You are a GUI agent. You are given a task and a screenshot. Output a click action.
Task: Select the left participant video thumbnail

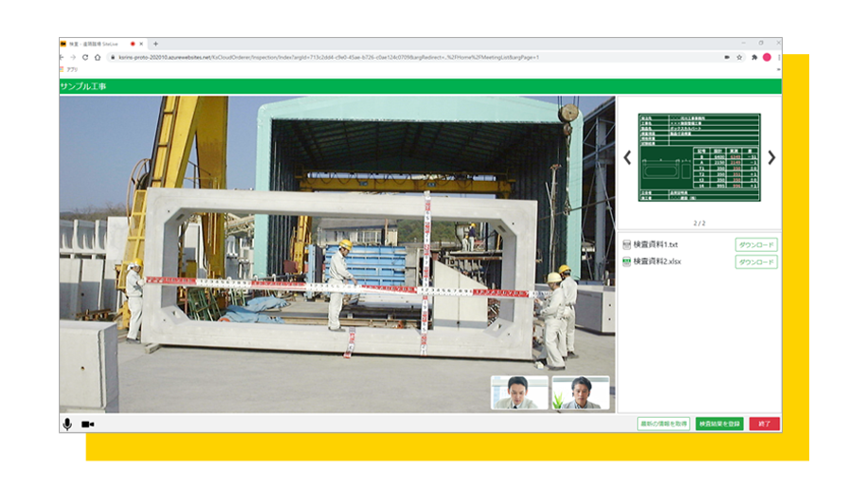pyautogui.click(x=519, y=393)
